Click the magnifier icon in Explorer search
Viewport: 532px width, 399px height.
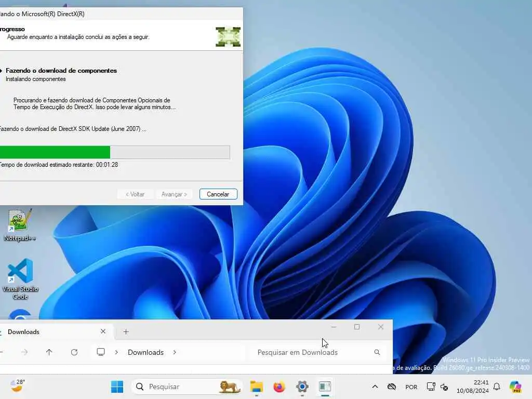(x=377, y=352)
